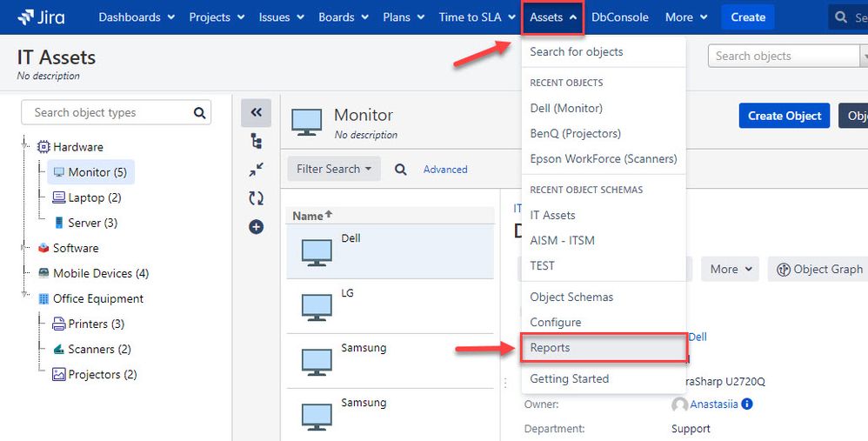868x441 pixels.
Task: Click the refresh arrows icon in sidebar toolbar
Action: pos(257,198)
